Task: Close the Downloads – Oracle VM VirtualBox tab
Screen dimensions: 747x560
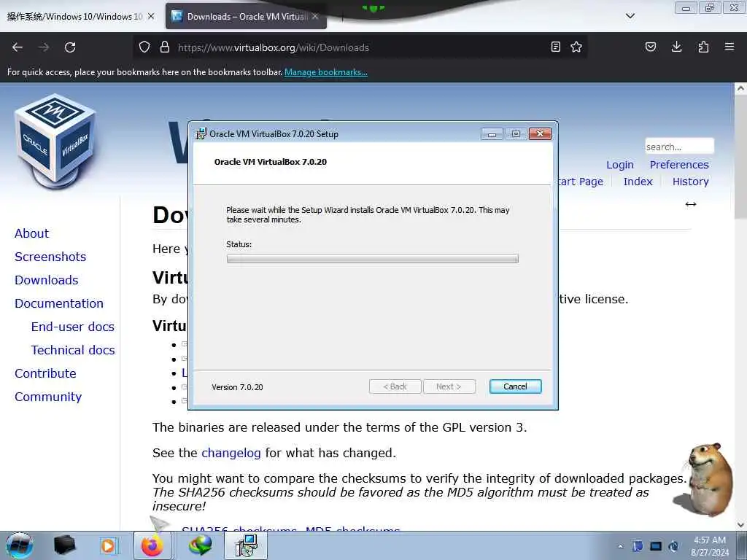Action: click(x=315, y=16)
